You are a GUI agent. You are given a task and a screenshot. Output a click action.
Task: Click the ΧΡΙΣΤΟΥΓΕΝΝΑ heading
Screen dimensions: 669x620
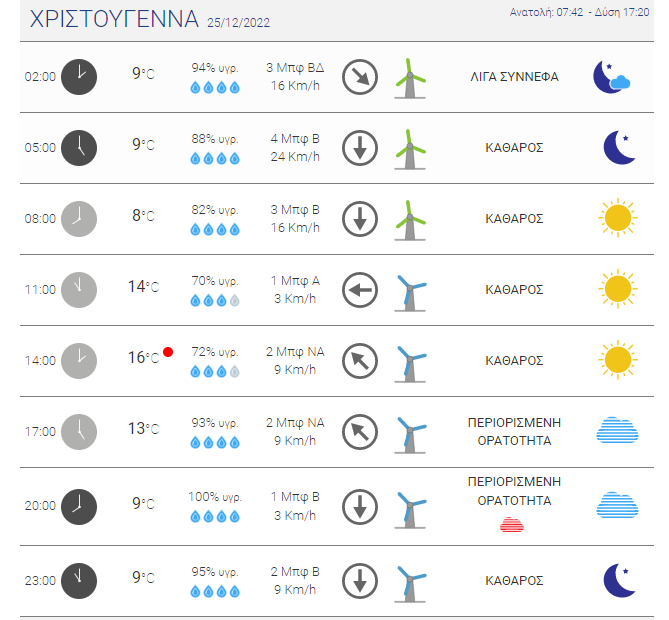(x=114, y=19)
